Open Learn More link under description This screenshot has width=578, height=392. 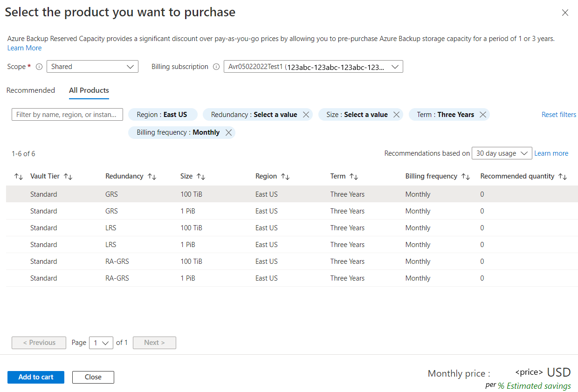[25, 48]
